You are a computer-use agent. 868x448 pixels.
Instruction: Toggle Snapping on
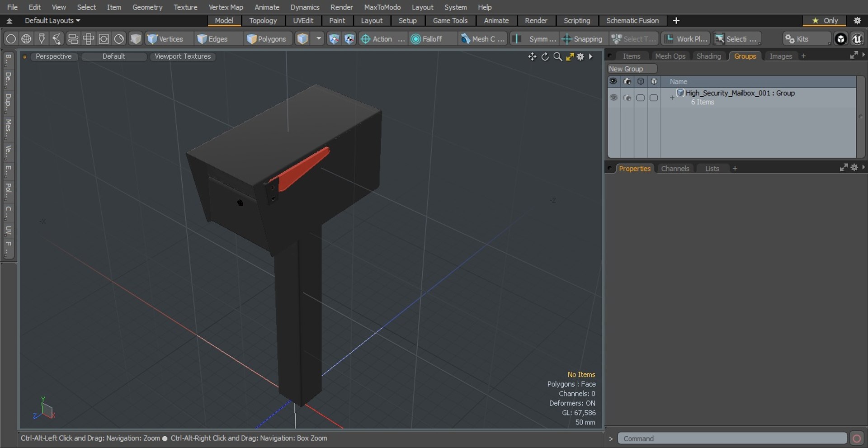[582, 39]
